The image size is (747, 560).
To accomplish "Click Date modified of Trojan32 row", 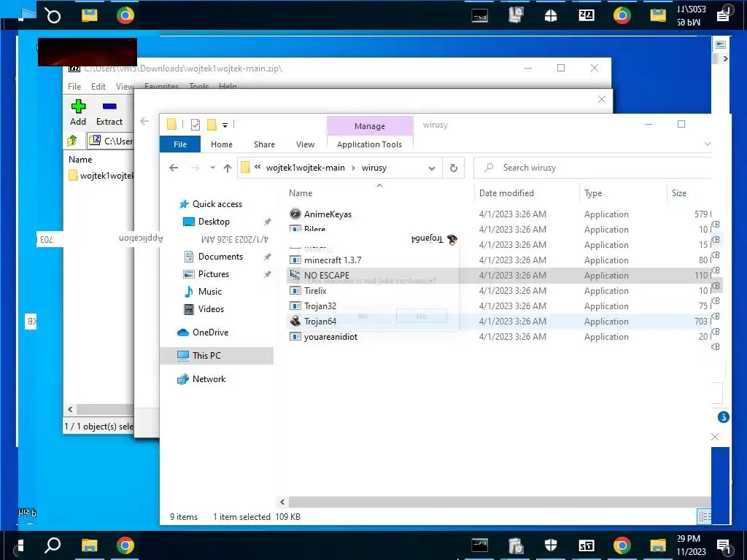I will pos(513,306).
